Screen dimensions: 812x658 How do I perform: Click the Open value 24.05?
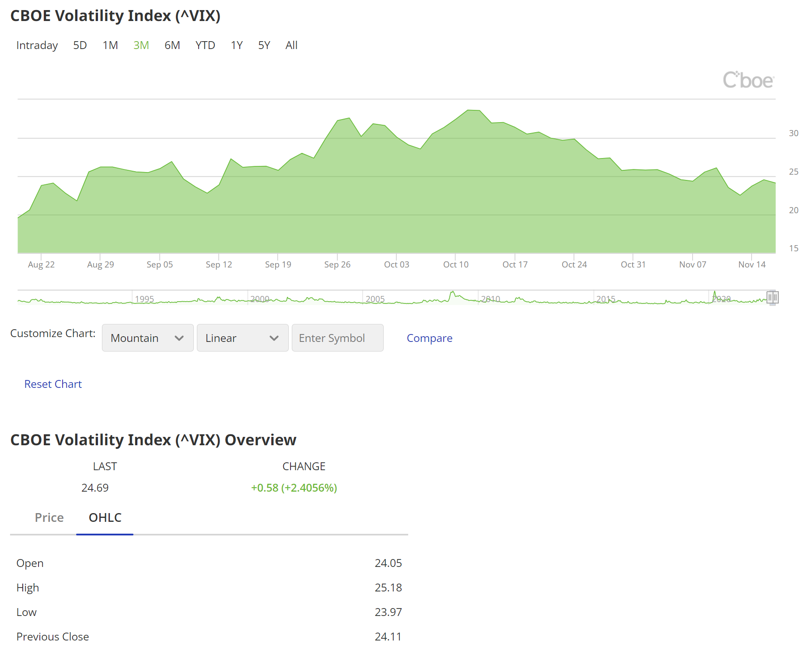[x=388, y=563]
